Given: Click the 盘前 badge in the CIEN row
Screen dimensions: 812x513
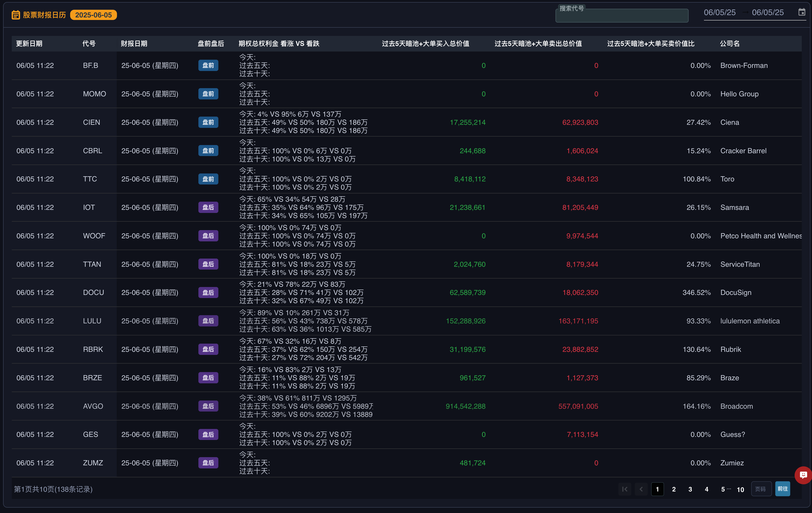Looking at the screenshot, I should pyautogui.click(x=208, y=122).
